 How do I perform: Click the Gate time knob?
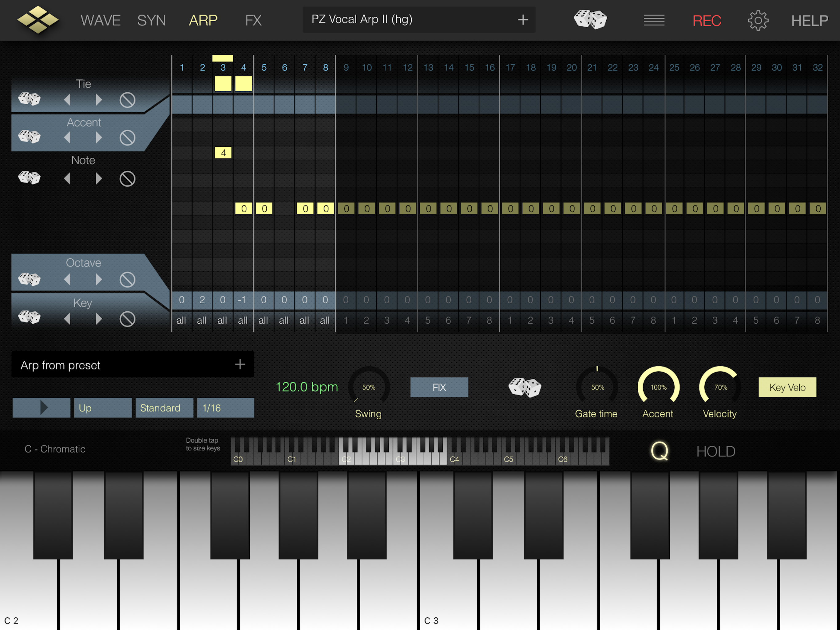point(596,387)
